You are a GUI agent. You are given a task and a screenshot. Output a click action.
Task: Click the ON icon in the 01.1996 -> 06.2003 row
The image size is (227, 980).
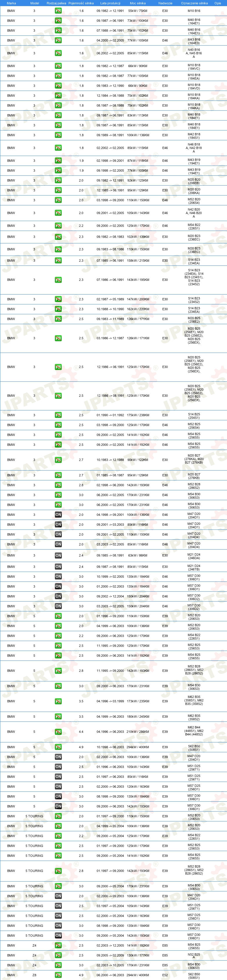coord(58,767)
